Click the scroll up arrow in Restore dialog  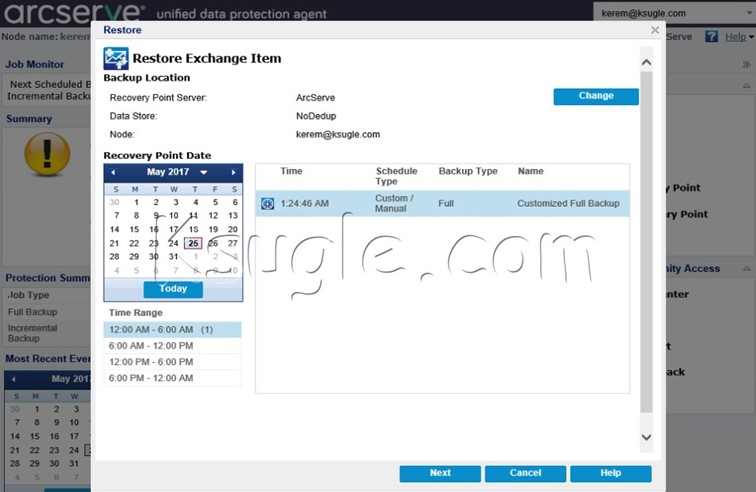pos(646,63)
